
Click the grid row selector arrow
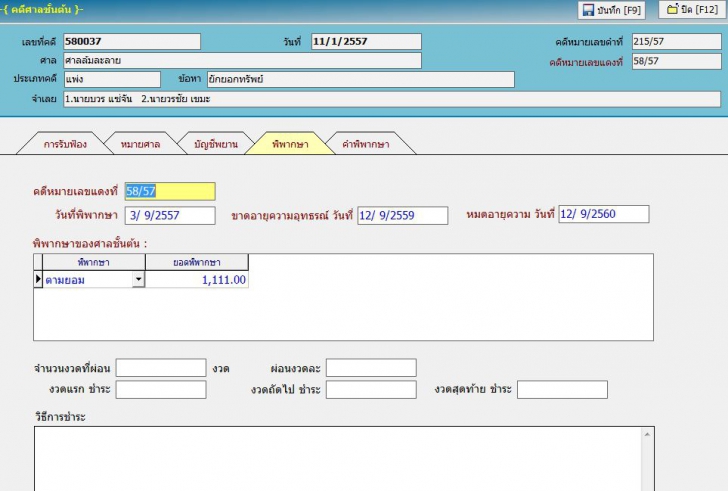(38, 279)
